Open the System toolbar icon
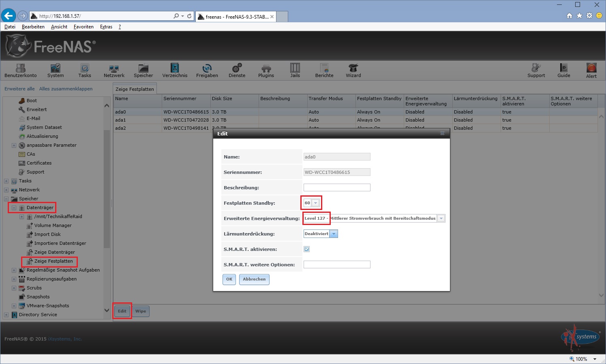The width and height of the screenshot is (606, 364). 56,71
